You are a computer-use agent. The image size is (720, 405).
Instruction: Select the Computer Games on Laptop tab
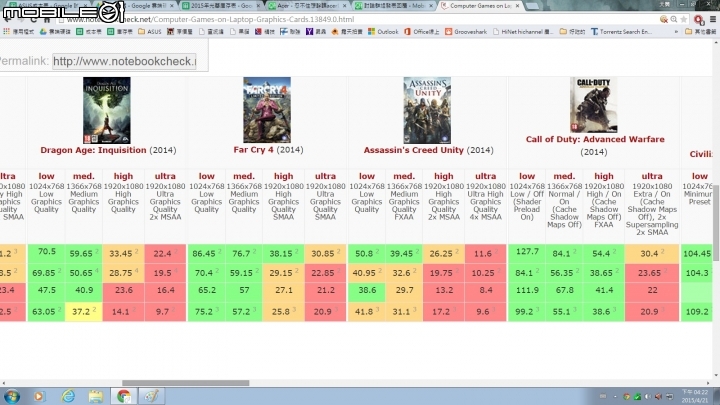480,6
